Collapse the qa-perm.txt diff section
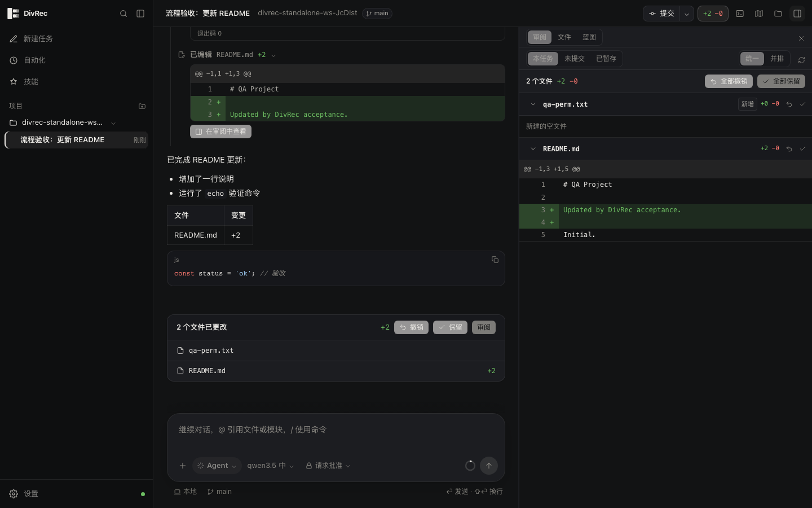The height and width of the screenshot is (508, 812). click(x=533, y=104)
